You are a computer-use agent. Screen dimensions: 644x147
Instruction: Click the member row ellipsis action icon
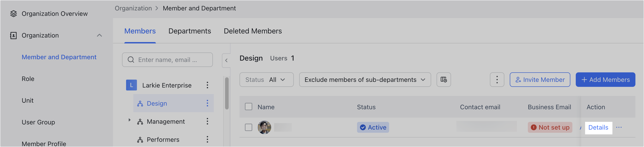[619, 128]
